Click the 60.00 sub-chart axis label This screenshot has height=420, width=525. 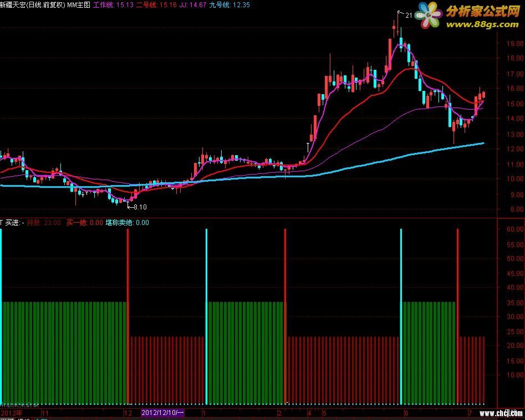515,229
